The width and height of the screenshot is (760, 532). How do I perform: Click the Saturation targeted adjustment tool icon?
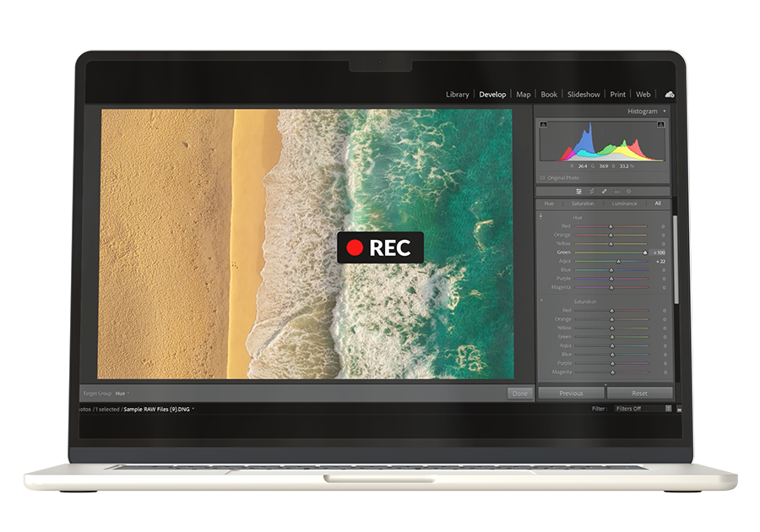click(541, 301)
